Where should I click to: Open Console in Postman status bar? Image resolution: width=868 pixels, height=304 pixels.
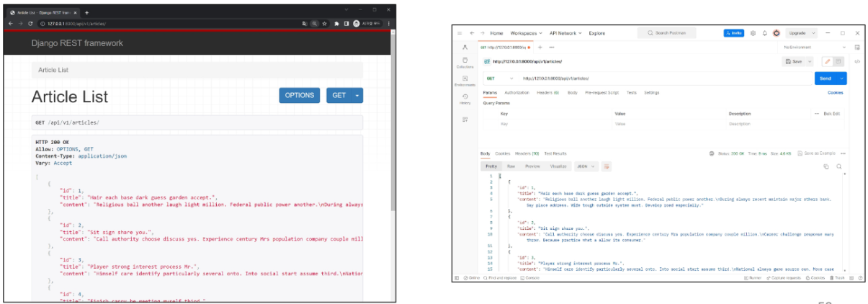tap(532, 278)
